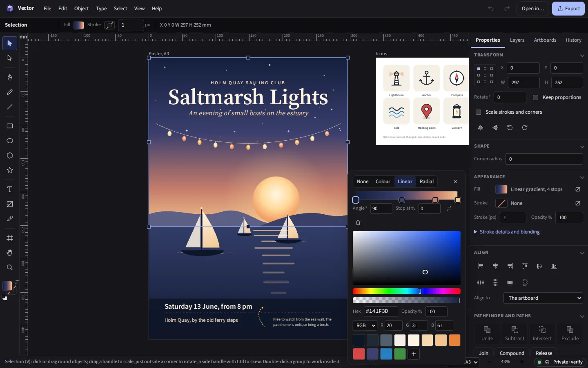Add swatch with plus button
The width and height of the screenshot is (588, 368).
coord(414,354)
